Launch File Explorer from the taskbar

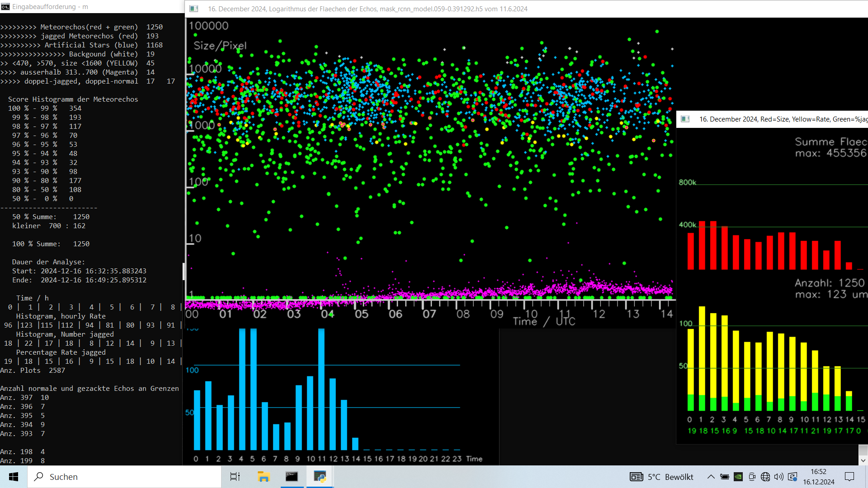coord(264,477)
